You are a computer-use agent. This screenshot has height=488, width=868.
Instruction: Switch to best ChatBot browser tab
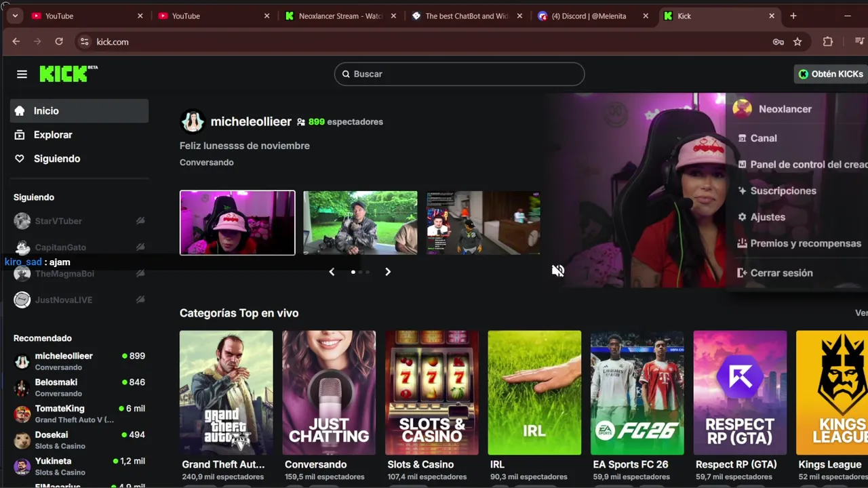pos(467,16)
